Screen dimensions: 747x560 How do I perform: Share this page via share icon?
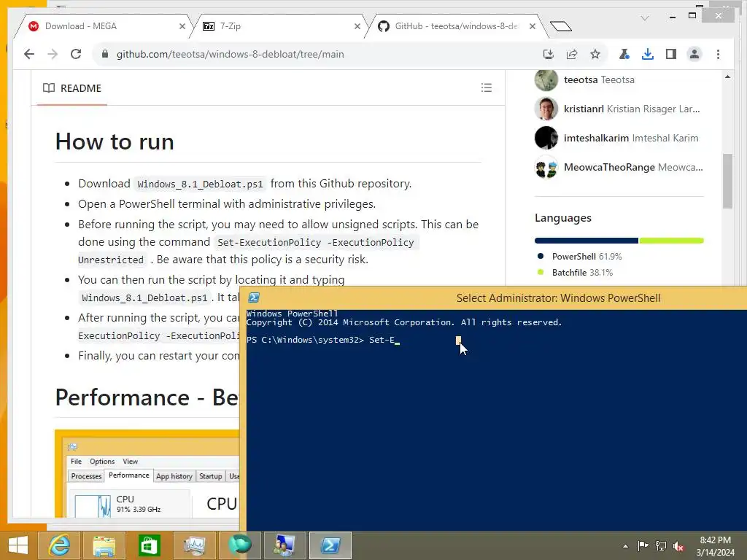(572, 54)
